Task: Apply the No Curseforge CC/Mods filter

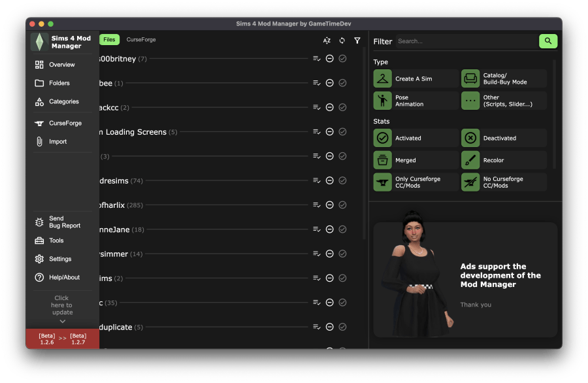Action: 504,182
